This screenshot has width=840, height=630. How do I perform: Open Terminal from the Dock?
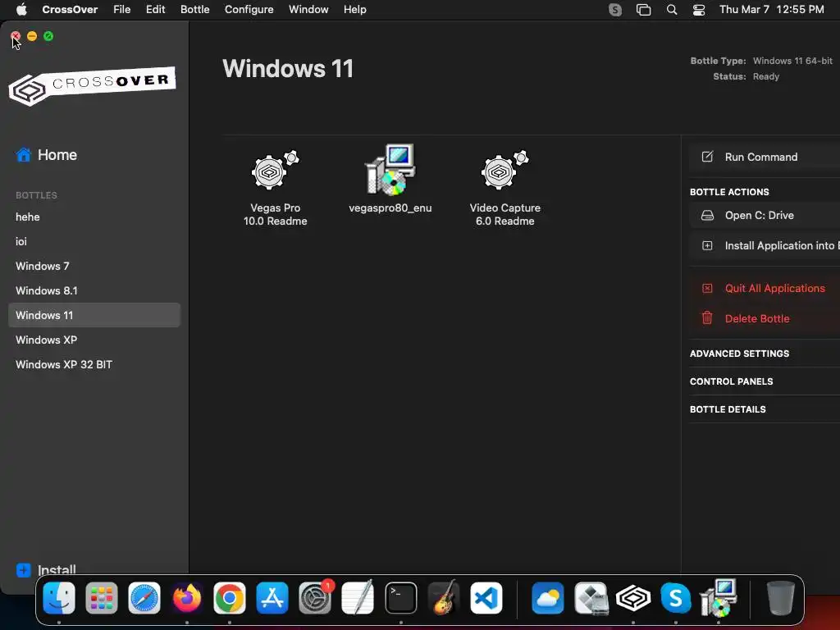point(400,598)
